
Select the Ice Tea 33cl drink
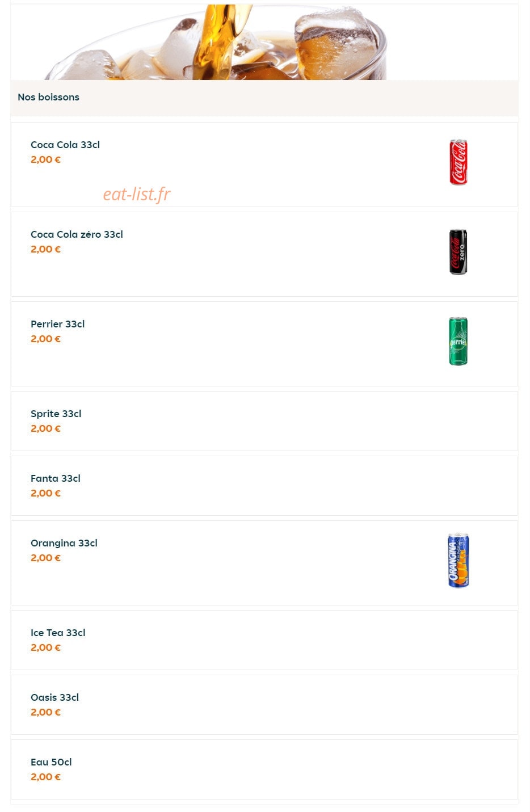pyautogui.click(x=264, y=640)
